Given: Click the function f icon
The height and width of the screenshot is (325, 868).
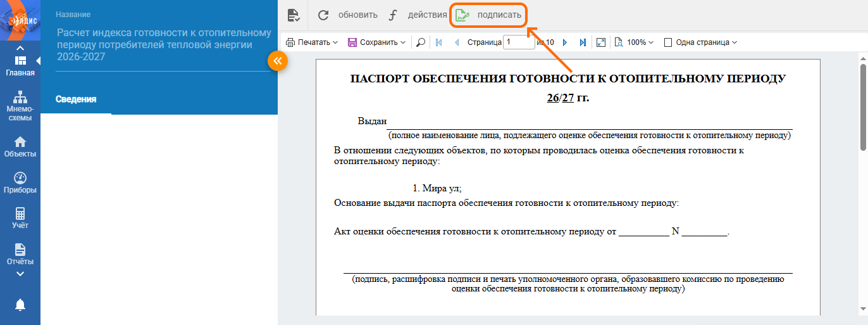Looking at the screenshot, I should click(x=392, y=15).
